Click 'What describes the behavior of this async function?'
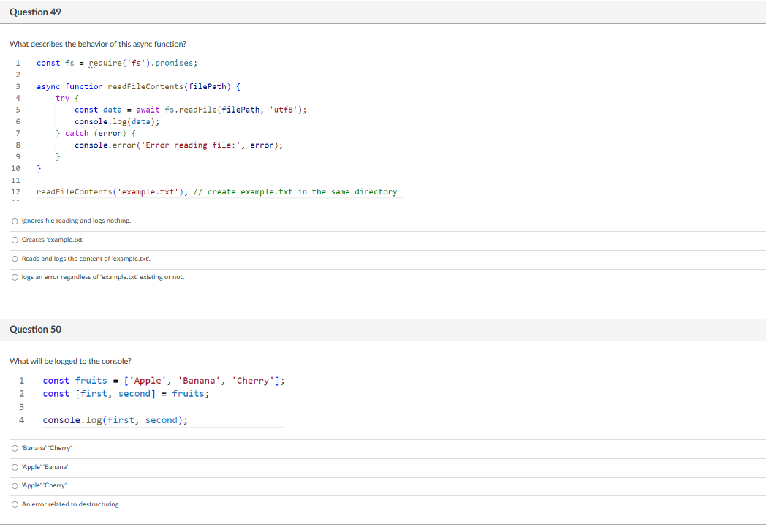The image size is (766, 532). tap(98, 44)
